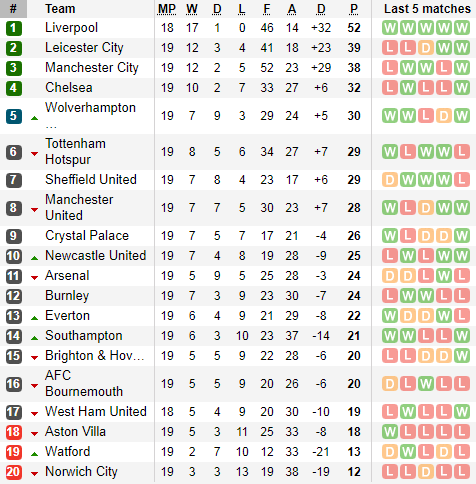This screenshot has height=484, width=476.
Task: Sort by the P points column header
Action: [x=354, y=9]
